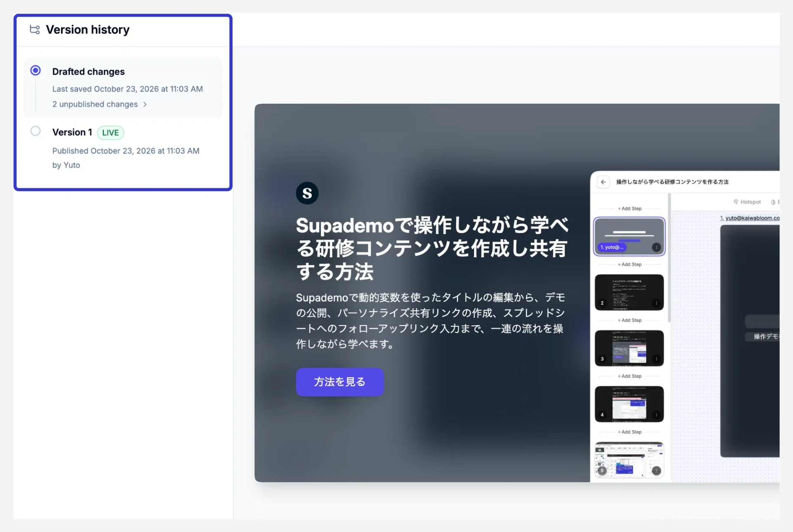Click the kebab menu icon on step 2 thumbnail

click(x=656, y=303)
